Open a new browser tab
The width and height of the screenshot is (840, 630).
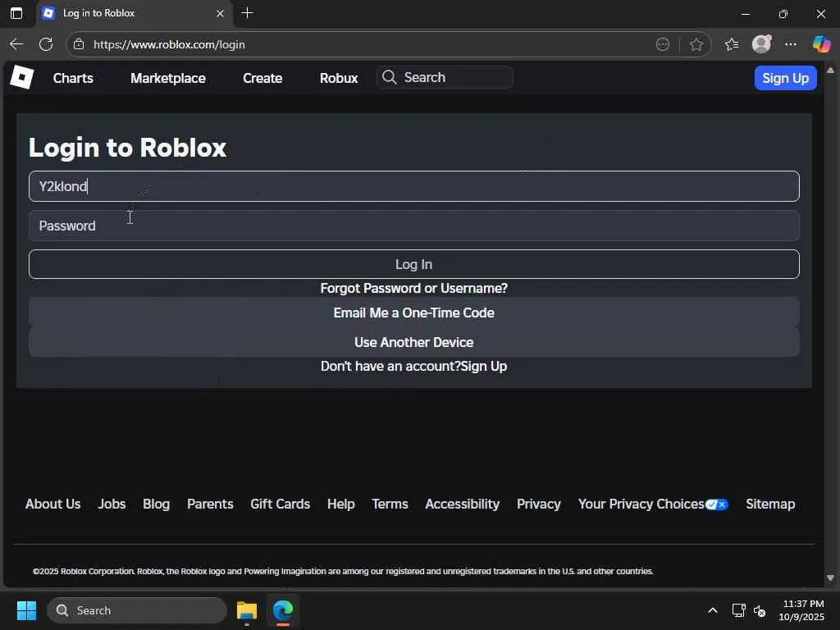click(x=248, y=13)
